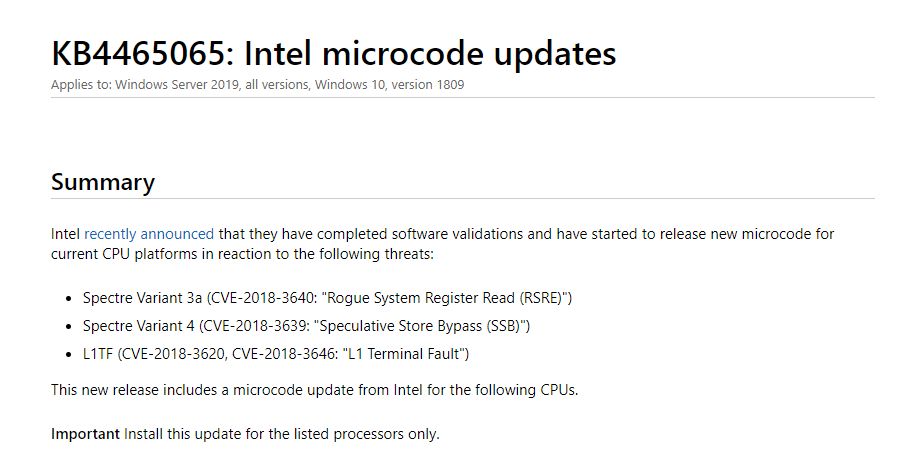Click the CVE-2018-3620 text
Image resolution: width=898 pixels, height=455 pixels.
click(174, 354)
